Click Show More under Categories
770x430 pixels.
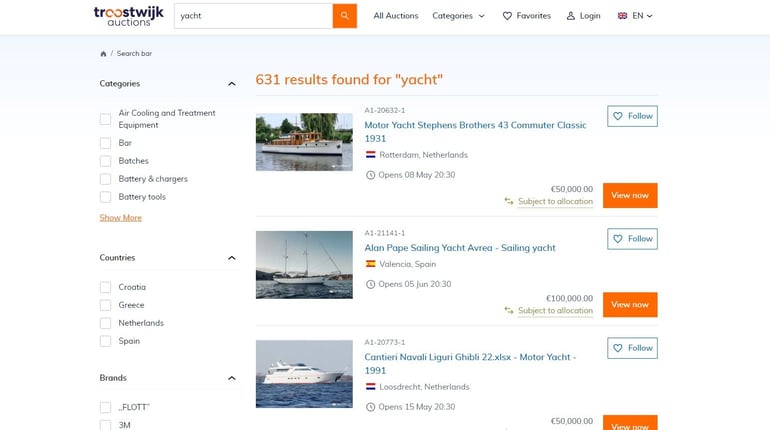121,217
